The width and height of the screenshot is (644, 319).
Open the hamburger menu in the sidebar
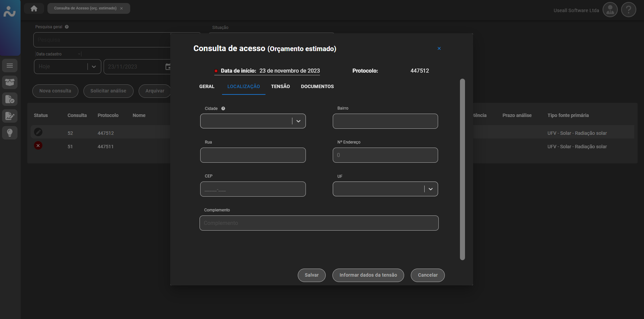tap(10, 66)
